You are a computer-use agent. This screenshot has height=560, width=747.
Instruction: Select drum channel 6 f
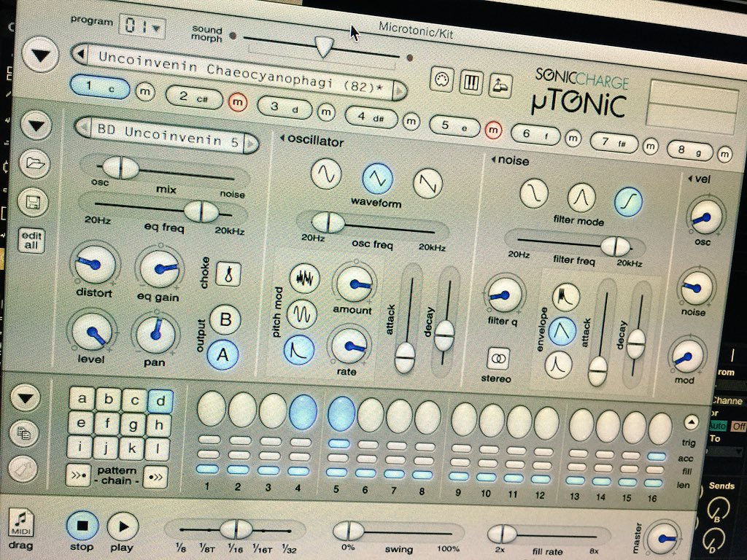click(535, 135)
